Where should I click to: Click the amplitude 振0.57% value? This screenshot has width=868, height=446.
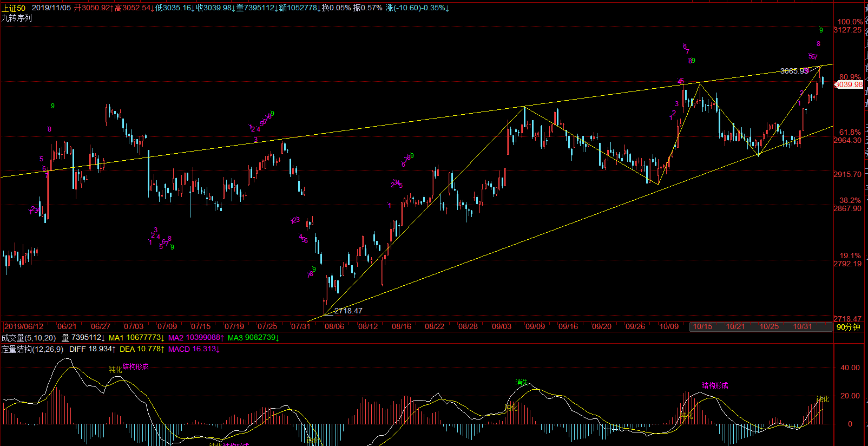(x=368, y=8)
